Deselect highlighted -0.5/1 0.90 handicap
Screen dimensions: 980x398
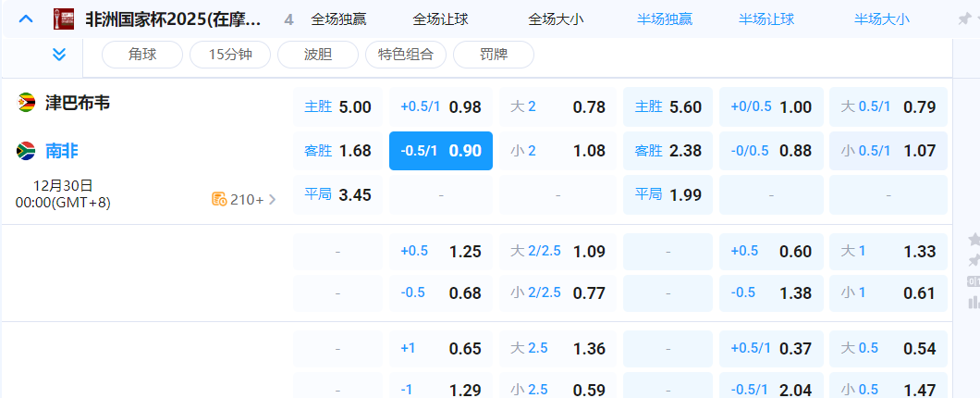tap(441, 151)
